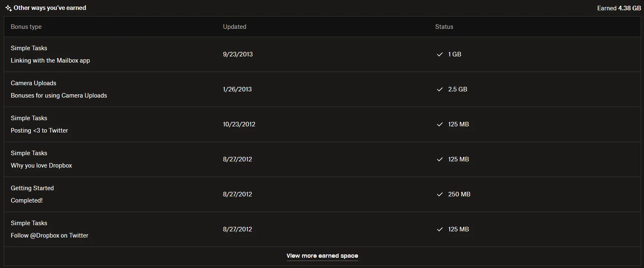This screenshot has width=644, height=268.
Task: Click the Earned 4.38 GB total label
Action: 619,8
